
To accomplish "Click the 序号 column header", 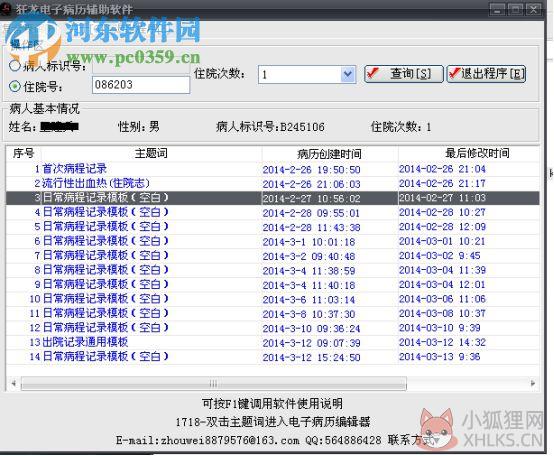I will (23, 153).
